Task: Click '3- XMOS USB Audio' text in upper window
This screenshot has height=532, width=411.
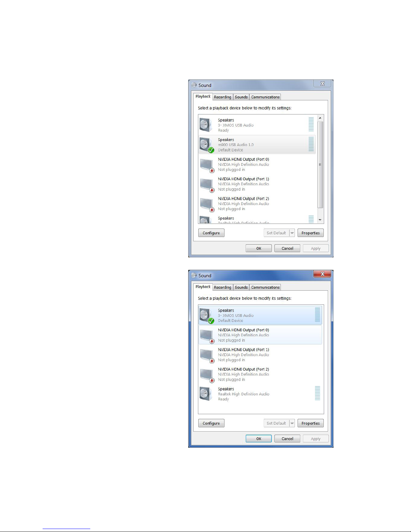Action: tap(236, 125)
